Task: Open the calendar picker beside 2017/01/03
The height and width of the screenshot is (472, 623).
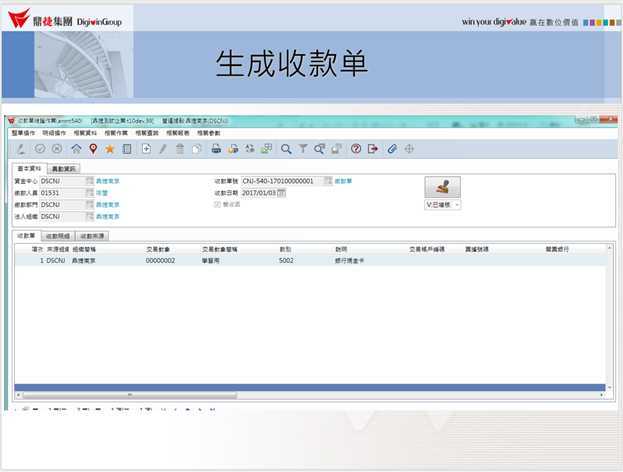Action: [281, 193]
